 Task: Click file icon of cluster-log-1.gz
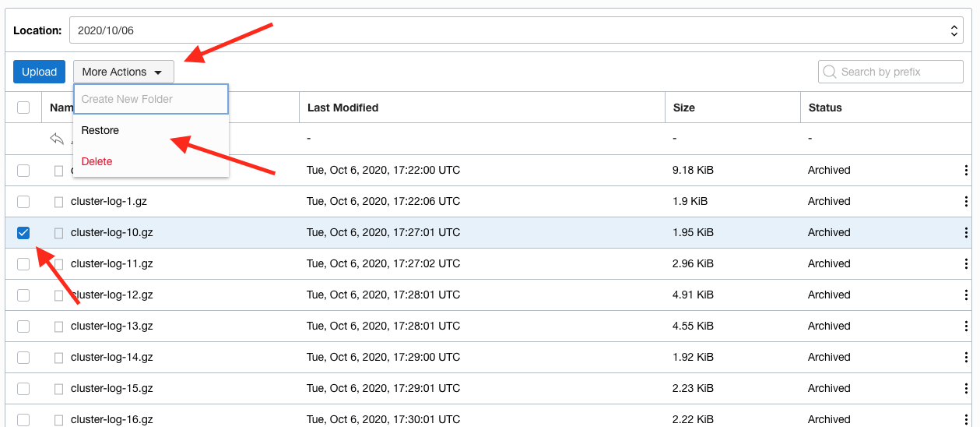(x=58, y=202)
